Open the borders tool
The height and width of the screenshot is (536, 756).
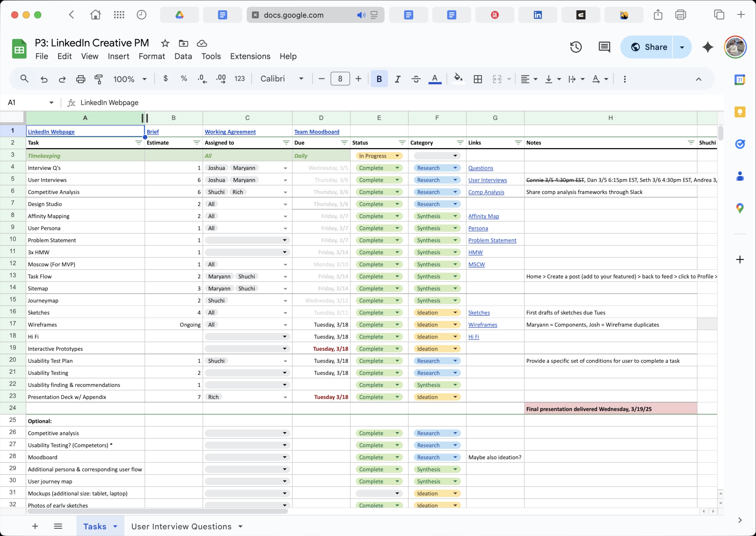(477, 79)
